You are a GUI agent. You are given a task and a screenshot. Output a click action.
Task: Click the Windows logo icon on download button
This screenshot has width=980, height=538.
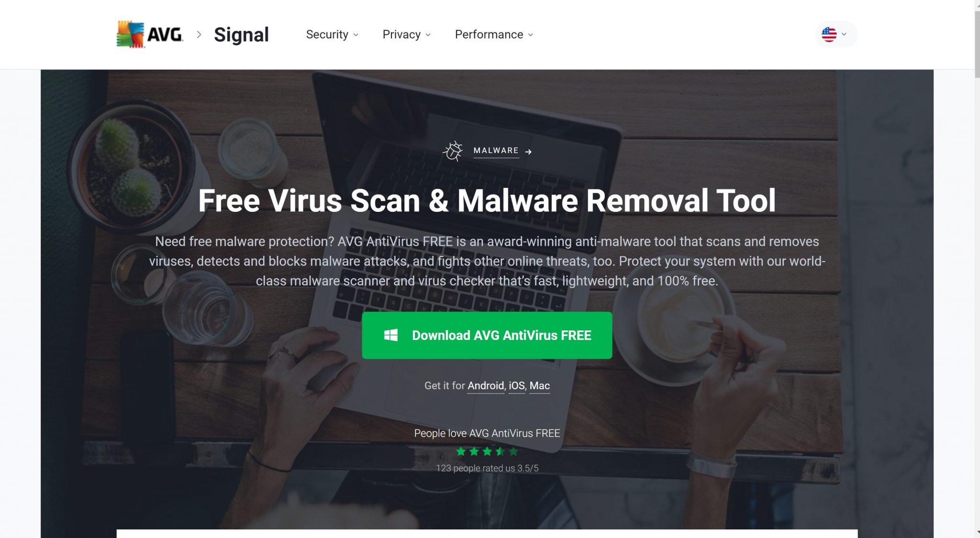click(390, 335)
